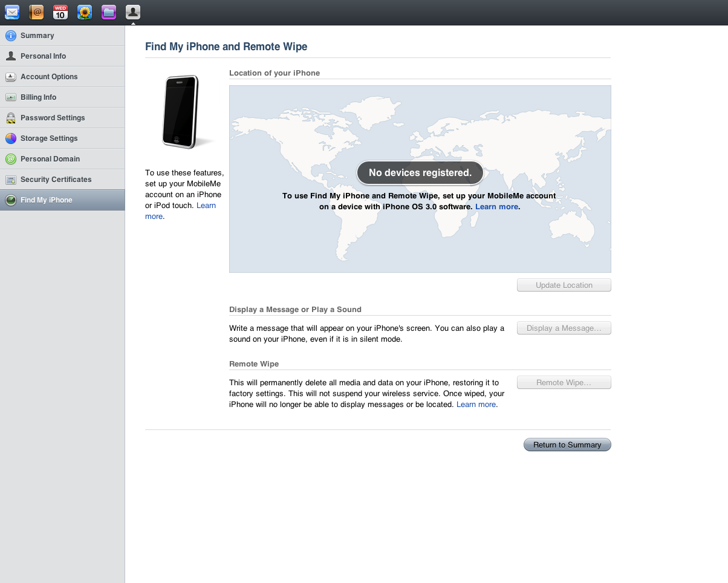
Task: Open the Gallery sunflower icon
Action: (x=85, y=11)
